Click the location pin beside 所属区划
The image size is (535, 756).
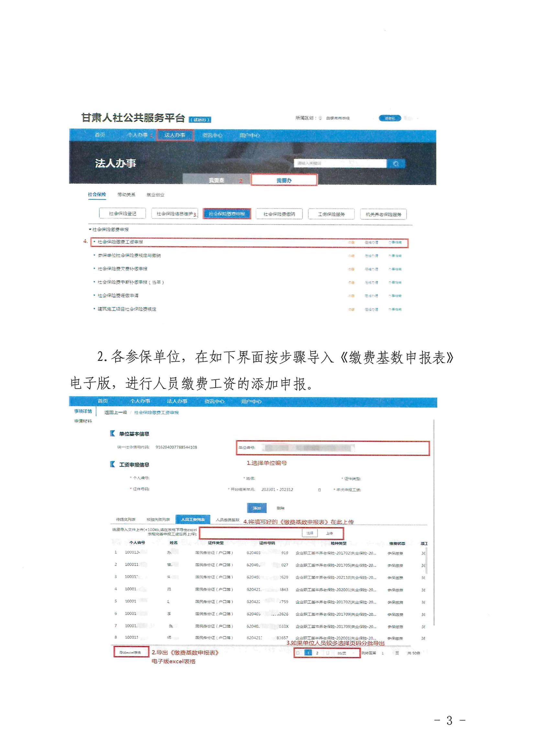pos(320,118)
